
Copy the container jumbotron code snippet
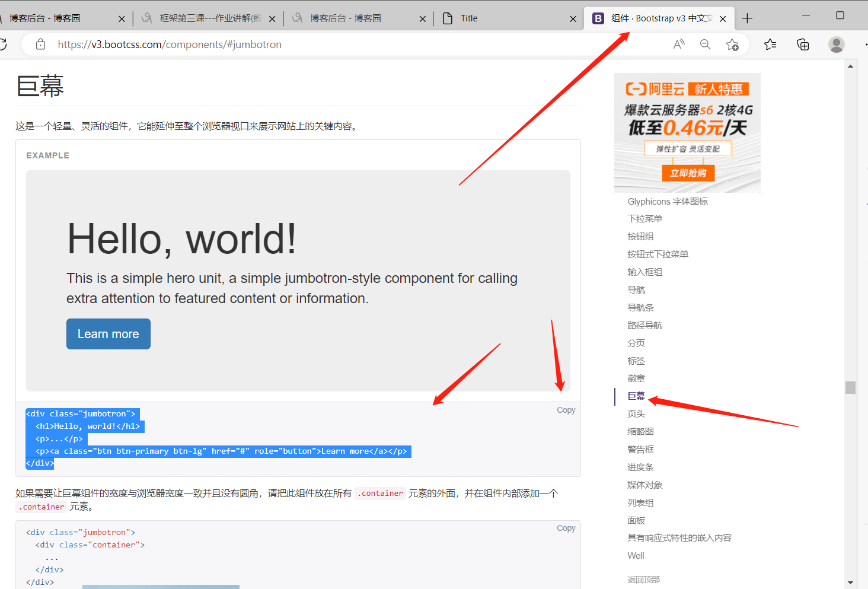[566, 528]
